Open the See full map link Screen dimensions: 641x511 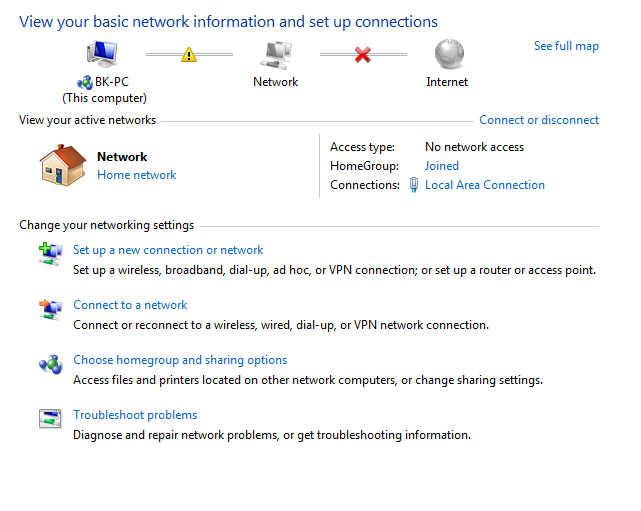[x=566, y=46]
